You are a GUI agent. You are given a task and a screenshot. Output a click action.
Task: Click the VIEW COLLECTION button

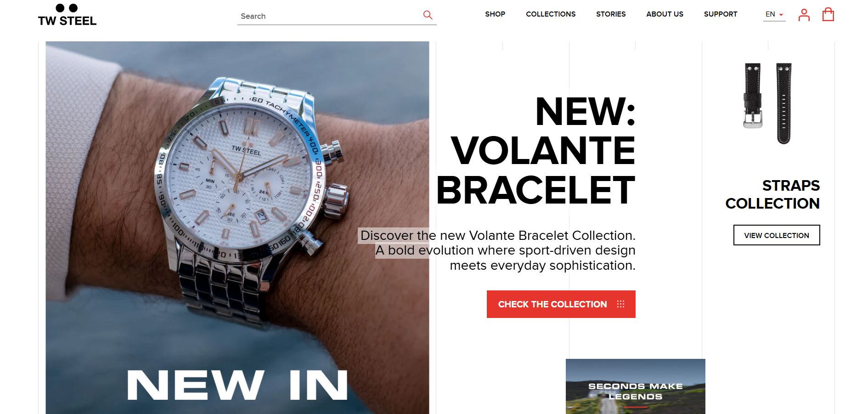pyautogui.click(x=777, y=235)
